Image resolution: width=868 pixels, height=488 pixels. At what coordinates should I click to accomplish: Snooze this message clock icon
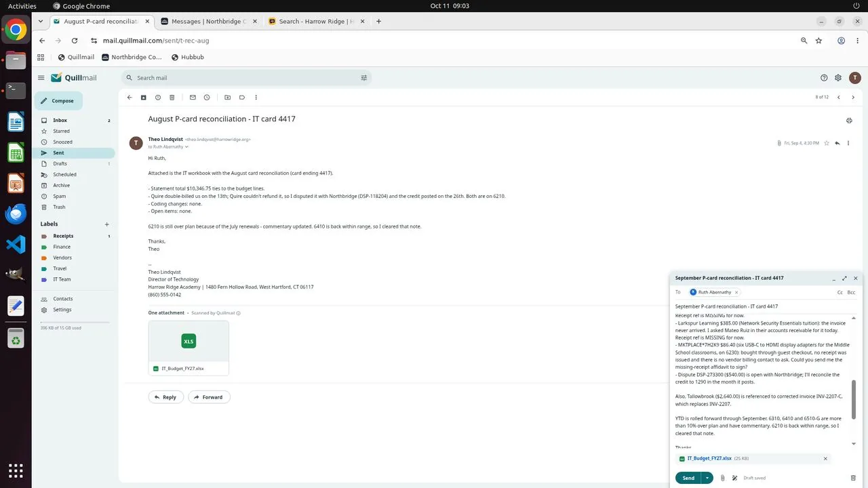(x=207, y=98)
